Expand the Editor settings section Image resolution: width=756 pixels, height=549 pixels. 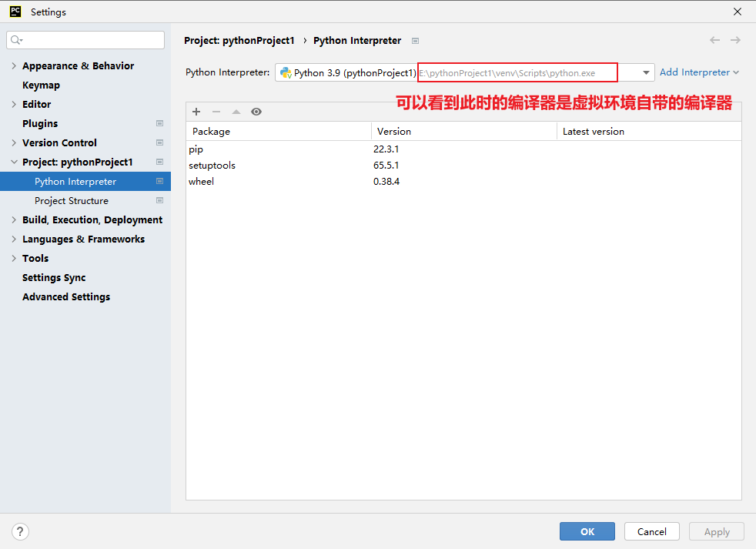[x=14, y=104]
